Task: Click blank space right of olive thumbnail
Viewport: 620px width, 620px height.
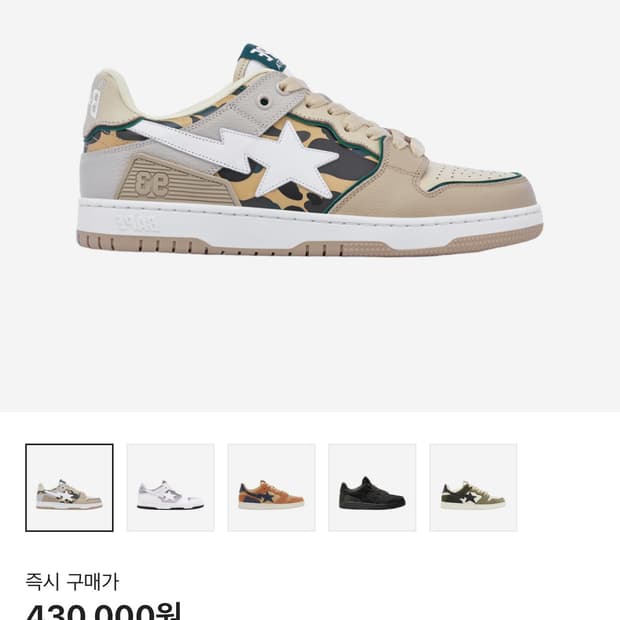Action: pyautogui.click(x=569, y=488)
